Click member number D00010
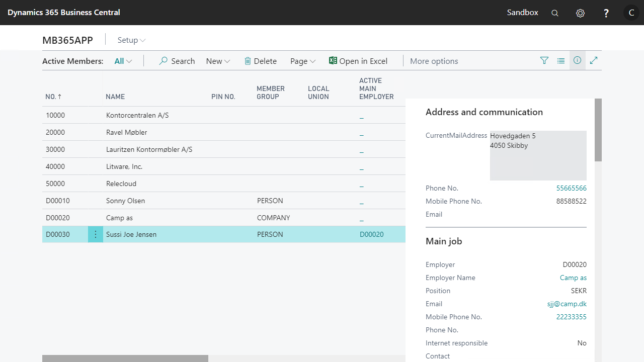This screenshot has height=362, width=644. point(58,201)
